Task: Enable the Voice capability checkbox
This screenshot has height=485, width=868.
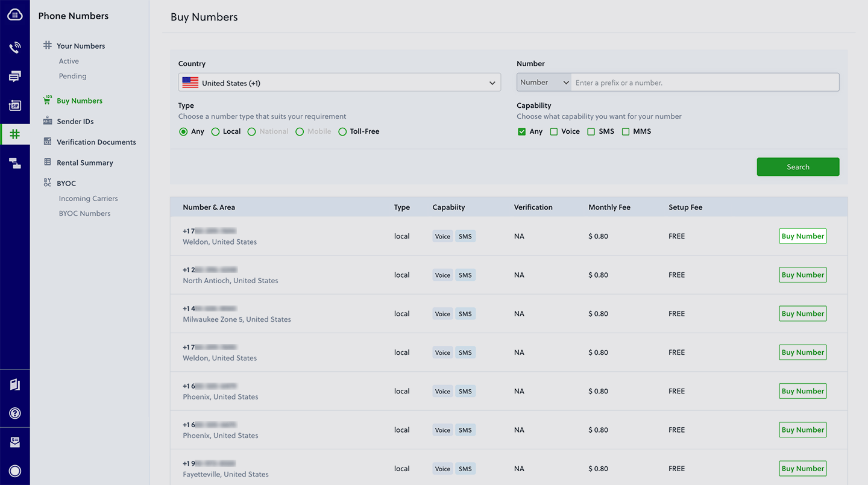Action: coord(554,131)
